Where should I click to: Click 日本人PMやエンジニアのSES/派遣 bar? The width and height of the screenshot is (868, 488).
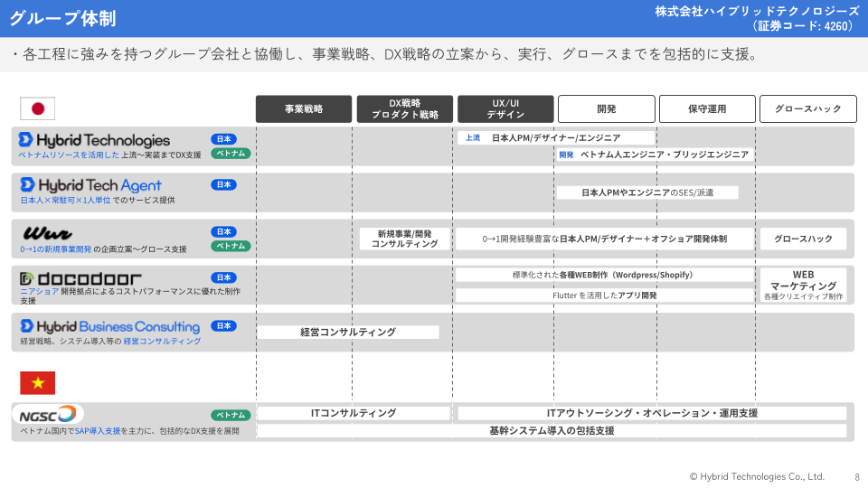point(647,192)
